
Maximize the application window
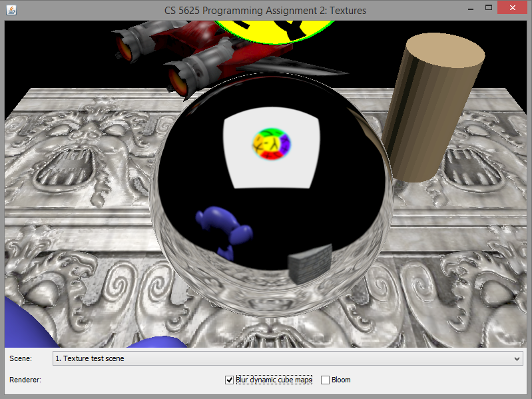point(489,9)
